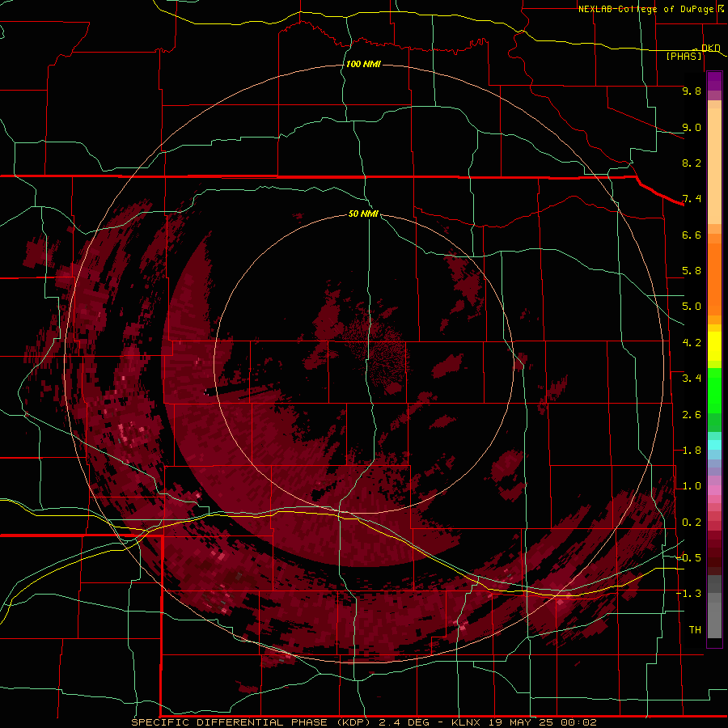The image size is (728, 728).
Task: Click the cyan segment of the color bar
Action: (x=714, y=445)
